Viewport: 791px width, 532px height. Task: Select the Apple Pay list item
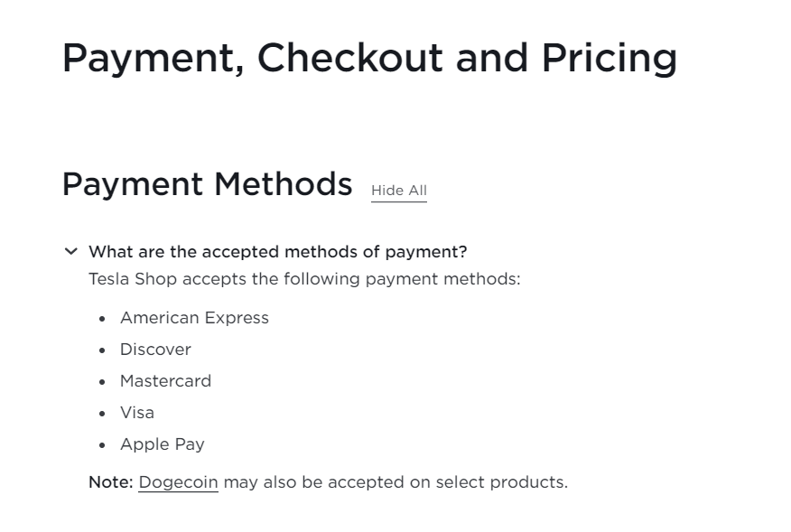point(162,444)
